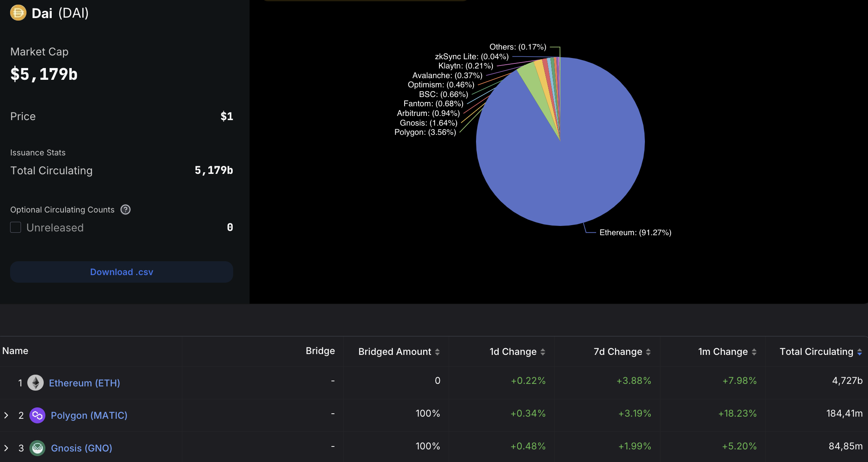Click the $5,179b market cap value
Viewport: 868px width, 462px height.
pos(44,74)
